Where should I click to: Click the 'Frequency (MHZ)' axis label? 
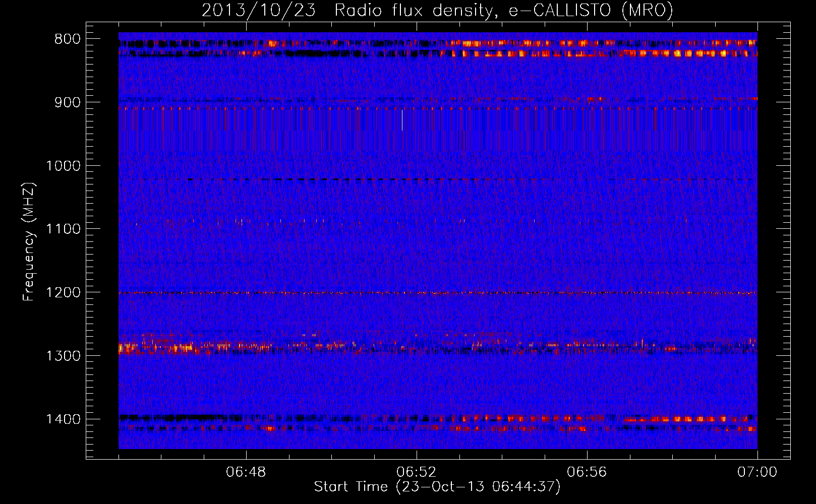(29, 241)
